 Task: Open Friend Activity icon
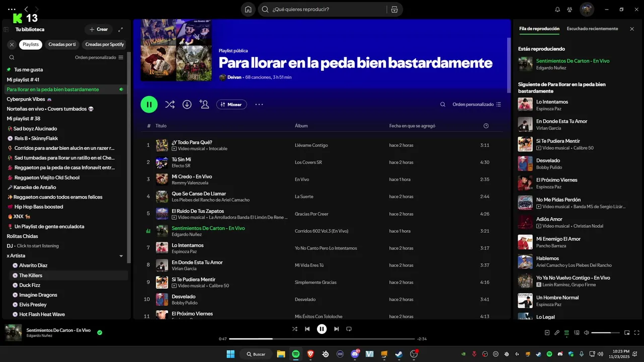tap(570, 9)
